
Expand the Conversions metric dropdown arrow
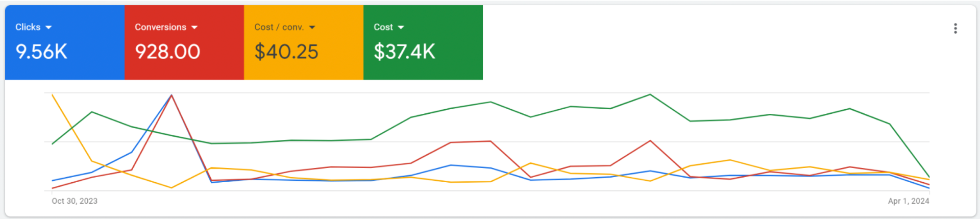[x=194, y=28]
